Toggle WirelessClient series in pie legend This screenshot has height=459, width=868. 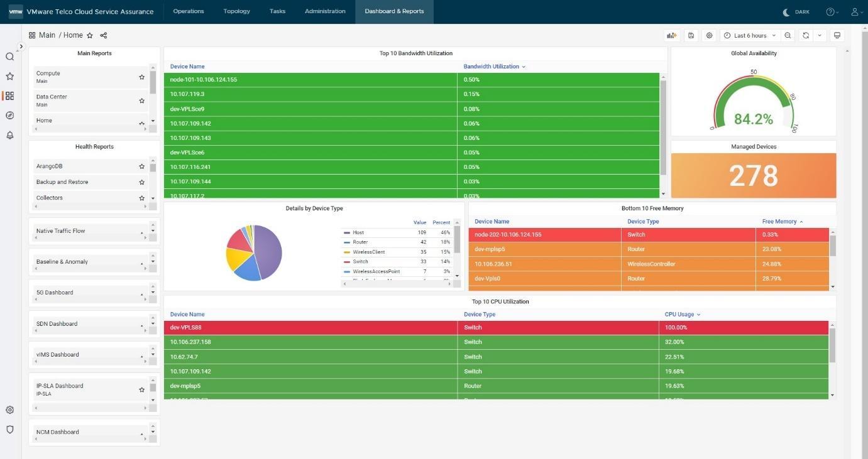tap(368, 252)
